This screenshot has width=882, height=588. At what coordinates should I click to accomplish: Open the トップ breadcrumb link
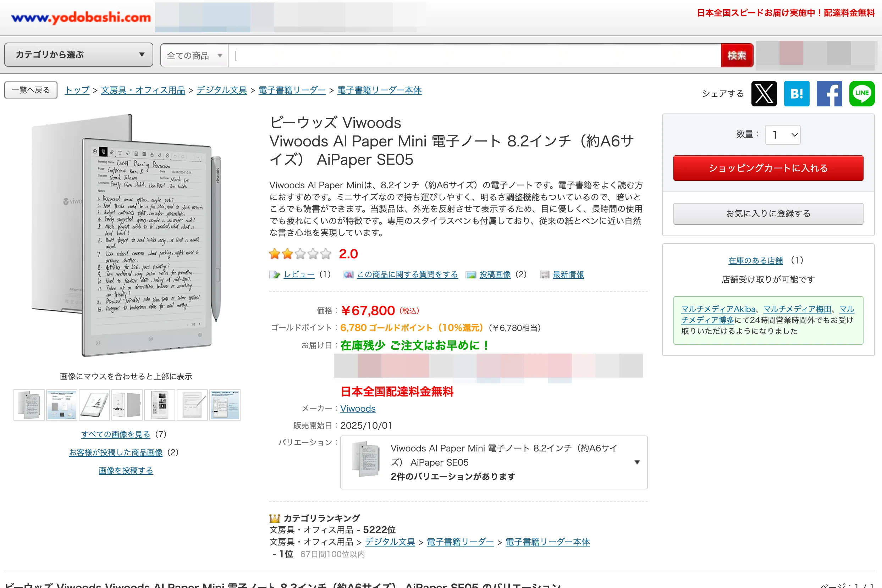coord(77,90)
